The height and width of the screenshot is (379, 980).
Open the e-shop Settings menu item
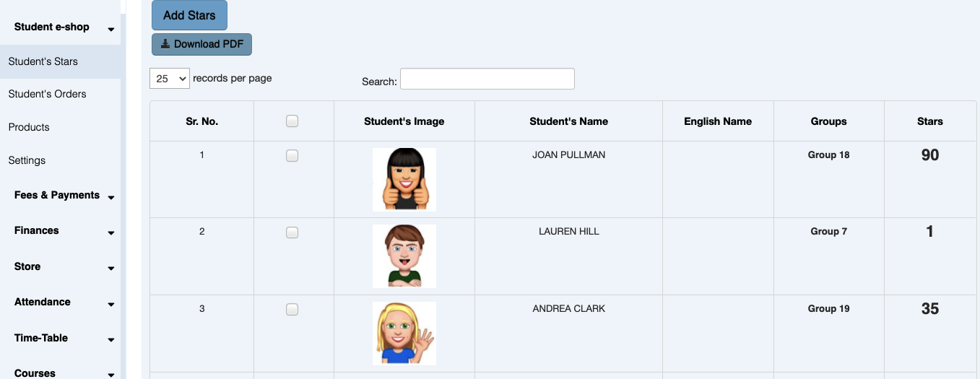(x=27, y=160)
